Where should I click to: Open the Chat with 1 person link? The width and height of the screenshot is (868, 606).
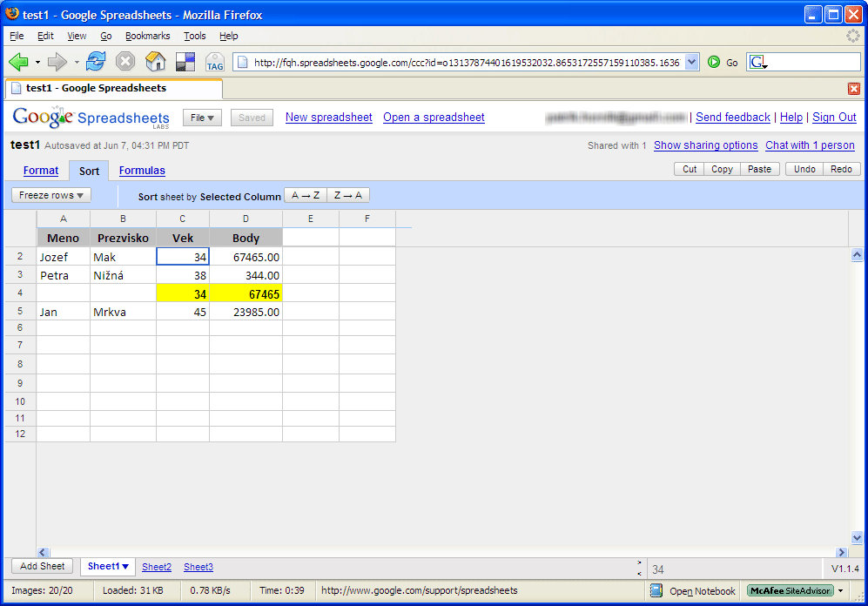(810, 145)
